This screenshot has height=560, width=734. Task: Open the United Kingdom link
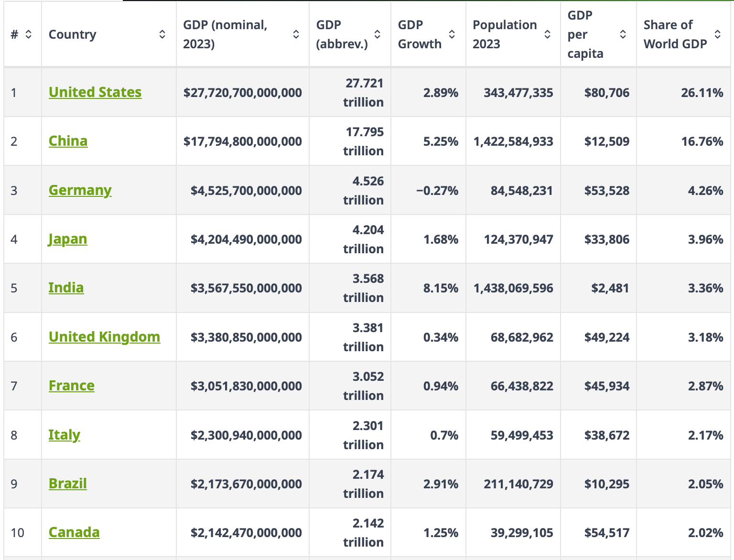(104, 337)
